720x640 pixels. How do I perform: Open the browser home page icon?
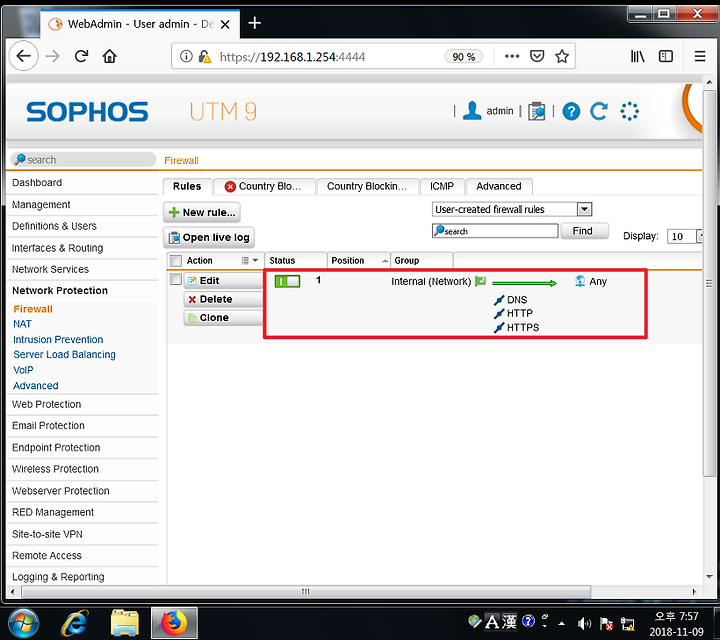tap(109, 56)
